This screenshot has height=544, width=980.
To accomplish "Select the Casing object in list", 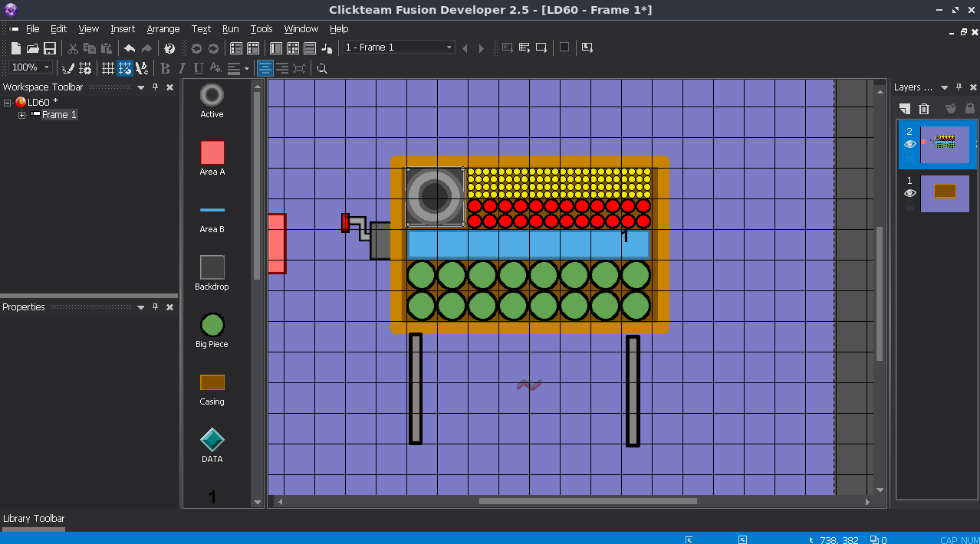I will pyautogui.click(x=212, y=388).
